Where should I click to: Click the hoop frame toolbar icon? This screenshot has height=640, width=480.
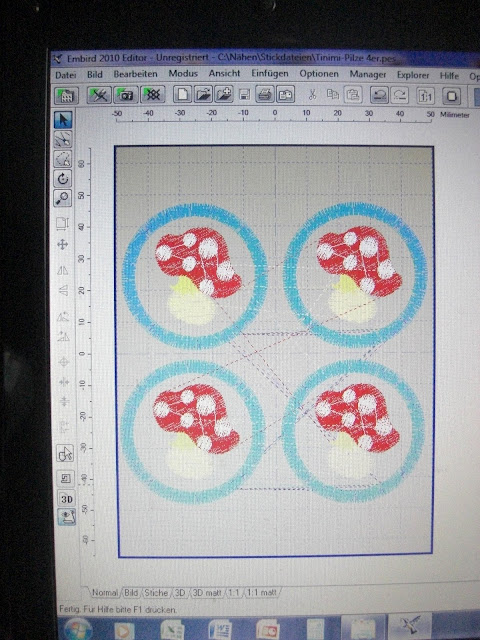[x=451, y=96]
